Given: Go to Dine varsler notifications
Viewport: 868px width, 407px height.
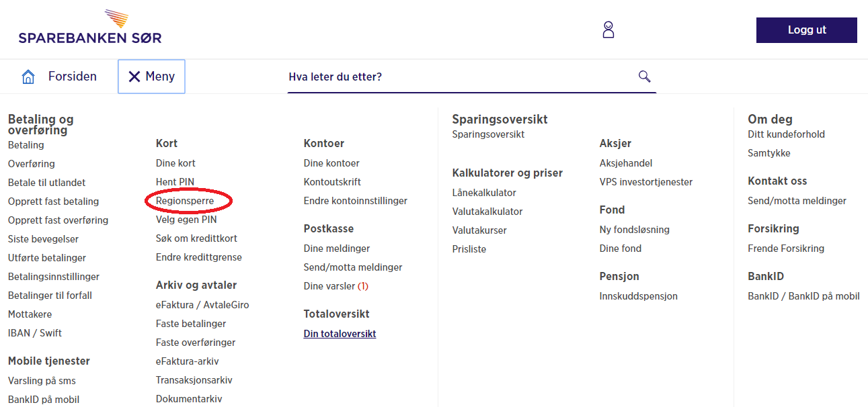Looking at the screenshot, I should [336, 286].
